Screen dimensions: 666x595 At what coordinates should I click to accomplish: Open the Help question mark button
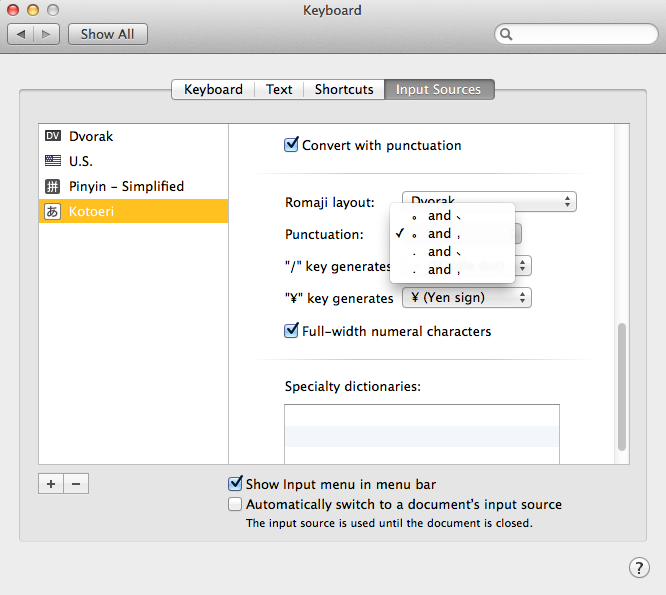tap(639, 568)
